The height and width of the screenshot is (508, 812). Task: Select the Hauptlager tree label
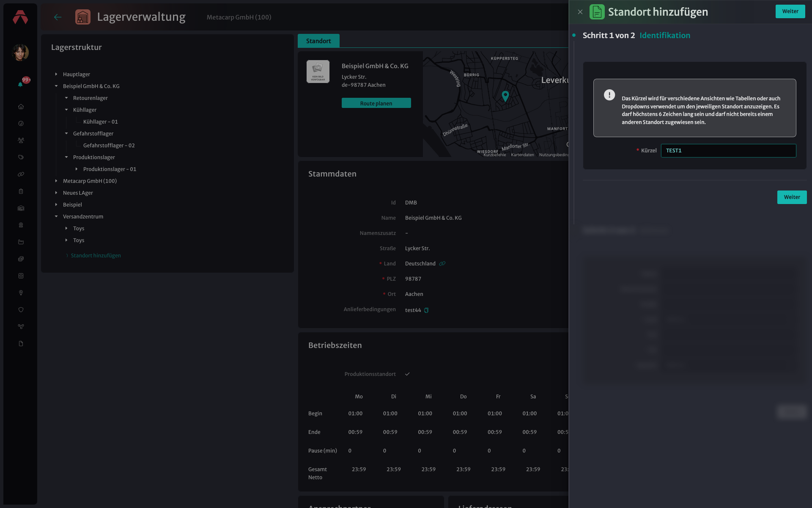point(77,75)
